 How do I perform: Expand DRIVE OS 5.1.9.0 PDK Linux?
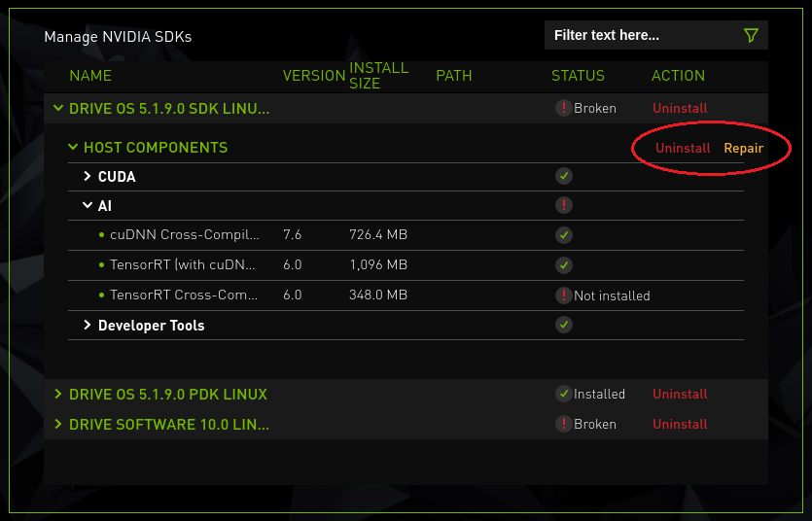click(58, 395)
